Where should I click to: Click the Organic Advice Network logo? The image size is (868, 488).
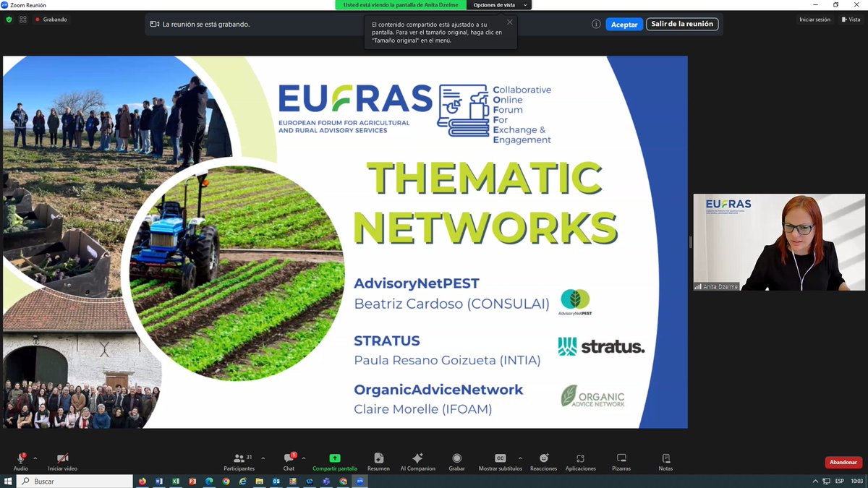click(592, 396)
